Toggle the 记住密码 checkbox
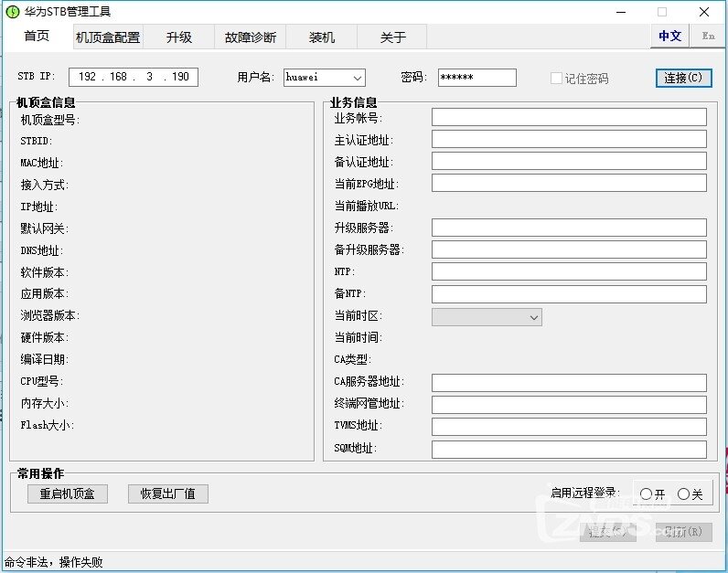This screenshot has height=573, width=728. 556,78
